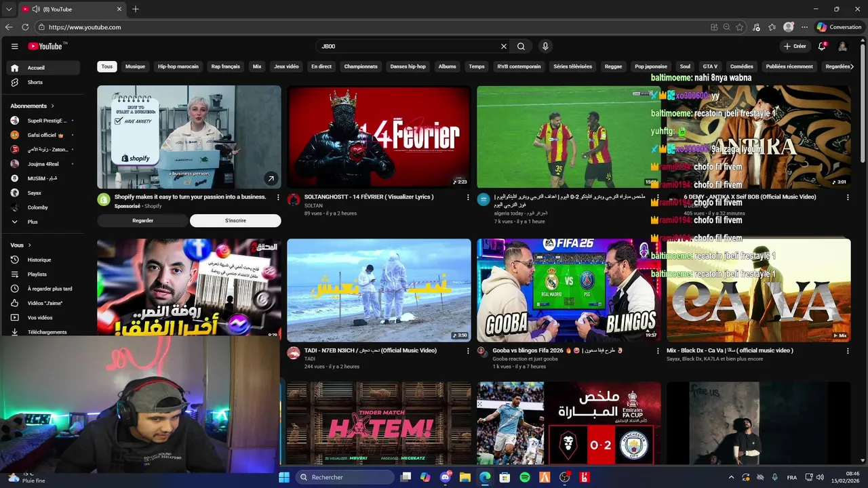Open the HATEM! Tinder Match thumbnail
This screenshot has width=868, height=488.
coord(378,423)
